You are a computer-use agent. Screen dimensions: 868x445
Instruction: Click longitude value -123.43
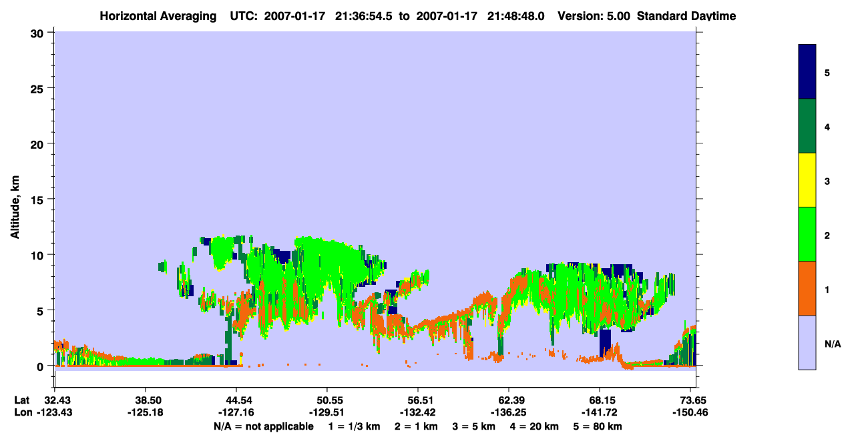pyautogui.click(x=55, y=412)
